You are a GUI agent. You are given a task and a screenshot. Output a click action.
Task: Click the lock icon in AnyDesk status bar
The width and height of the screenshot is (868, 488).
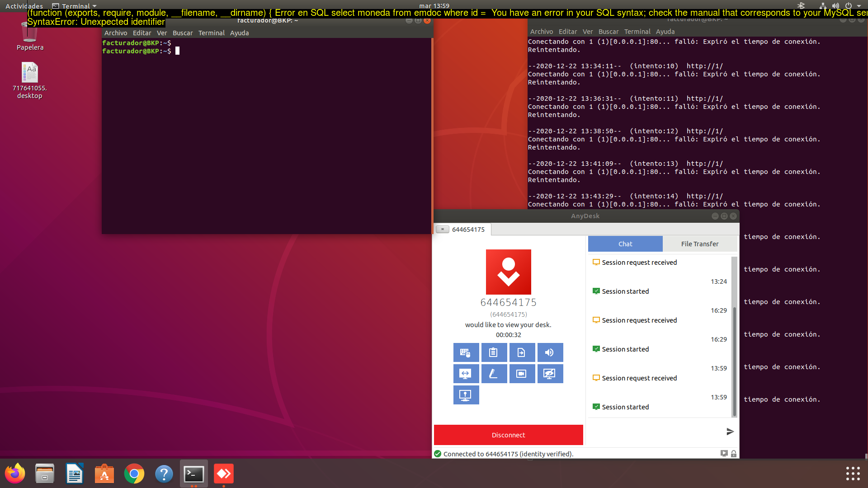pos(734,453)
